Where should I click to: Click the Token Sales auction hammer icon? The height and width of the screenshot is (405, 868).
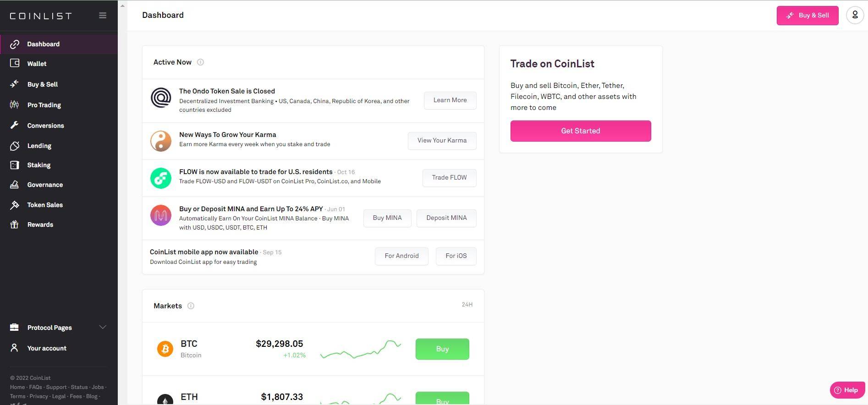(x=15, y=205)
